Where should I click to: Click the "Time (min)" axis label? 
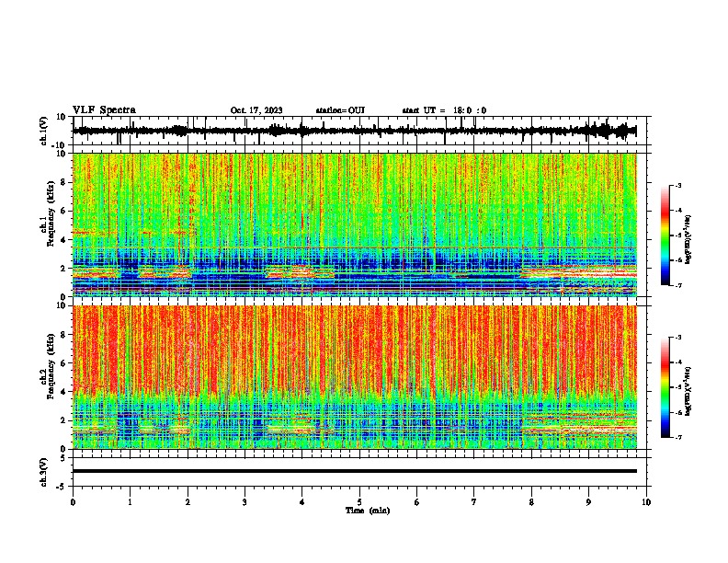click(368, 511)
